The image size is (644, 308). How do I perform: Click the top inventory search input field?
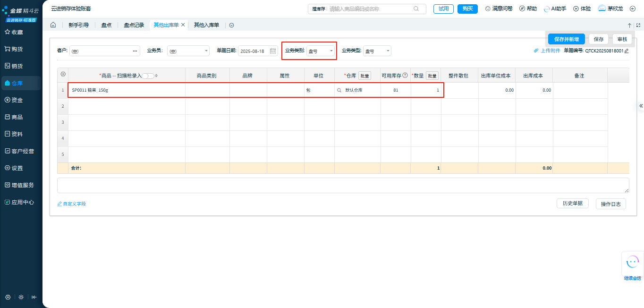[x=371, y=9]
